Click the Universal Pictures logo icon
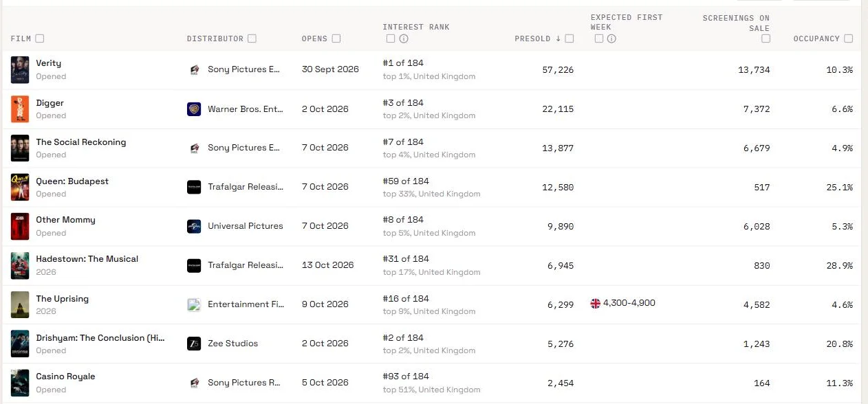The width and height of the screenshot is (868, 404). tap(194, 226)
